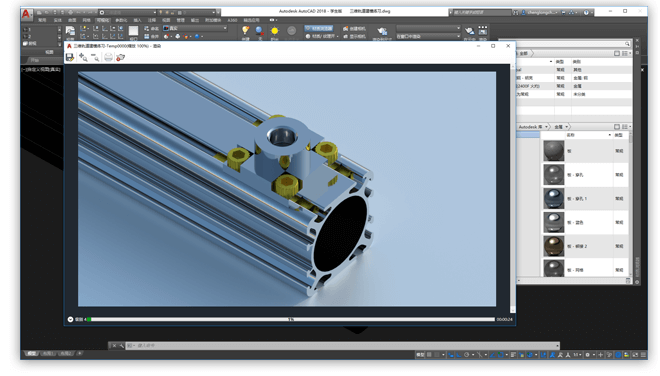Zoom in on the render with the plus magnifier
The image size is (660, 376).
tap(83, 57)
